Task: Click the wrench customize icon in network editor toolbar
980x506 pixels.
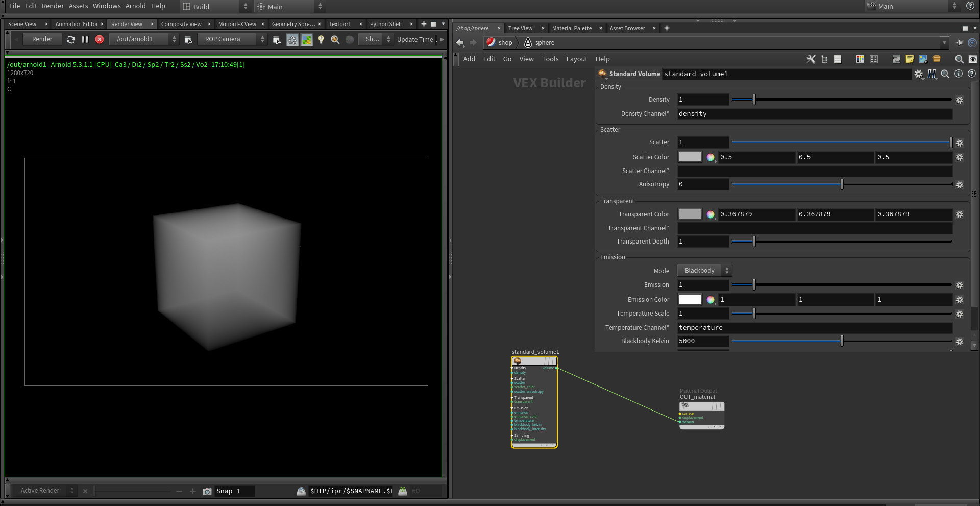Action: tap(811, 59)
